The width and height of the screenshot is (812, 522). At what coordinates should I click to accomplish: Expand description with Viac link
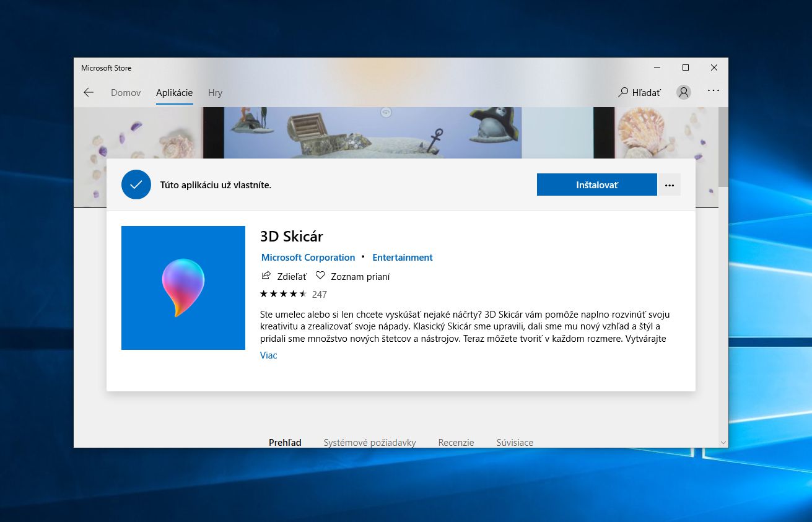[269, 355]
